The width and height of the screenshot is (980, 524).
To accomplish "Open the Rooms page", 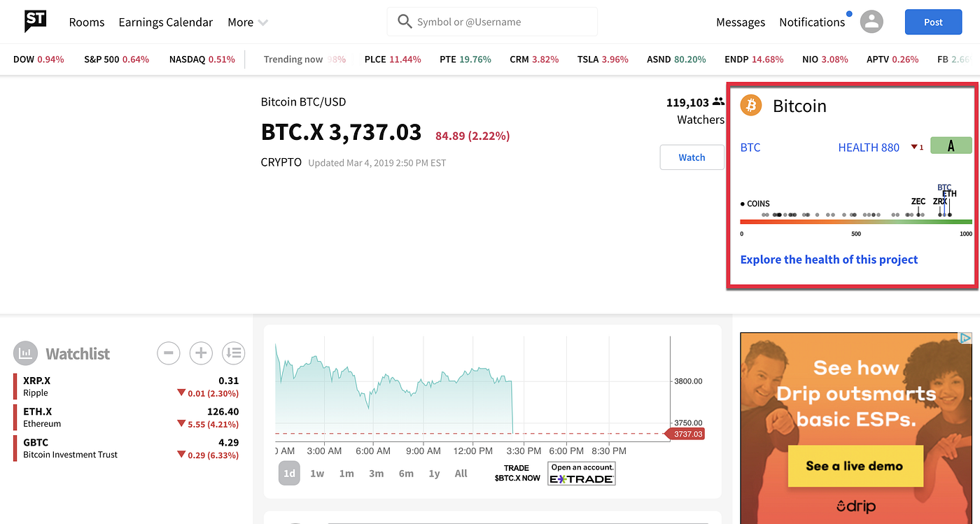I will coord(87,22).
